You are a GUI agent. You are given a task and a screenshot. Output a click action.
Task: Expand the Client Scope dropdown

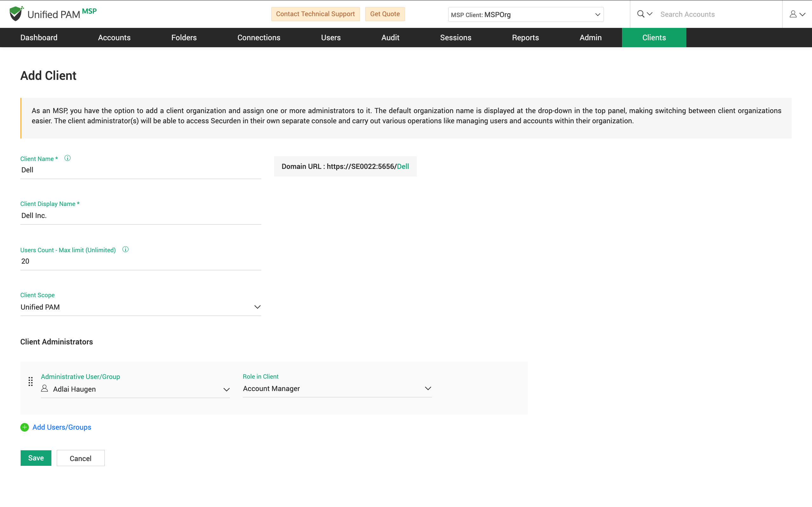pyautogui.click(x=141, y=307)
